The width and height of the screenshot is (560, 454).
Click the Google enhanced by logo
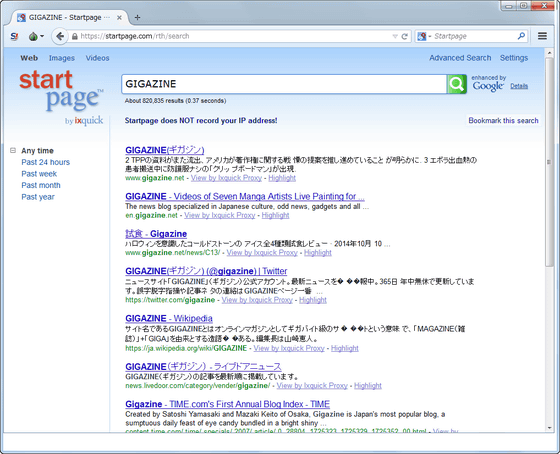pos(488,86)
